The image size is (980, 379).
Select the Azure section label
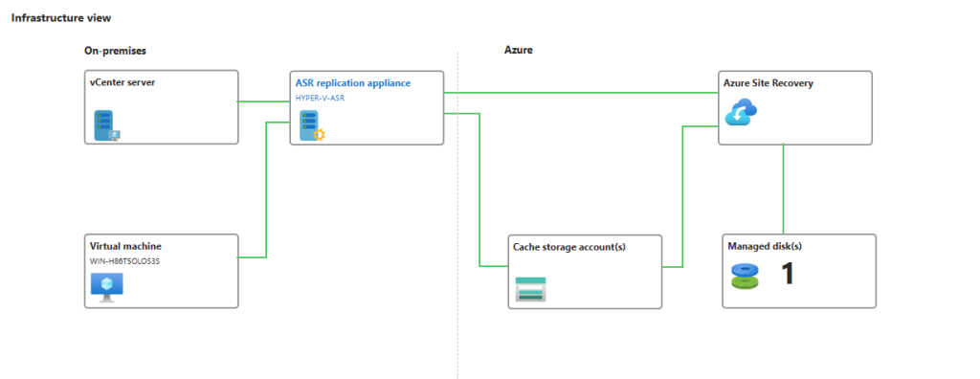[x=518, y=51]
